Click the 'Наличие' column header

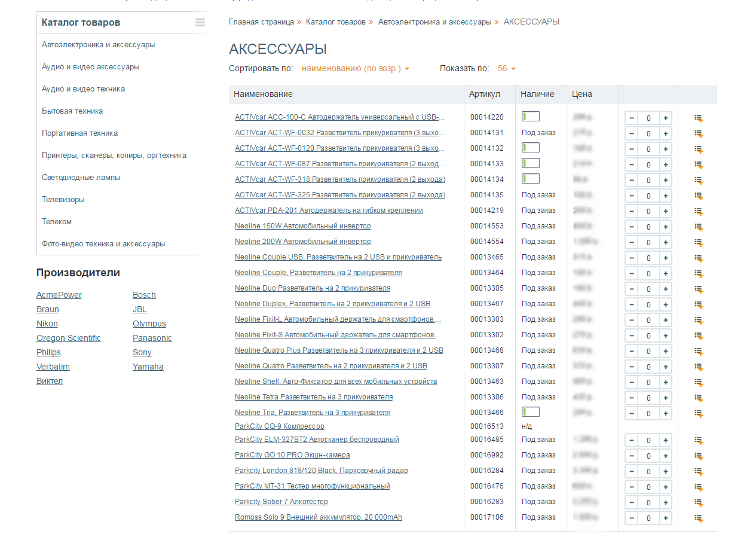pyautogui.click(x=537, y=94)
